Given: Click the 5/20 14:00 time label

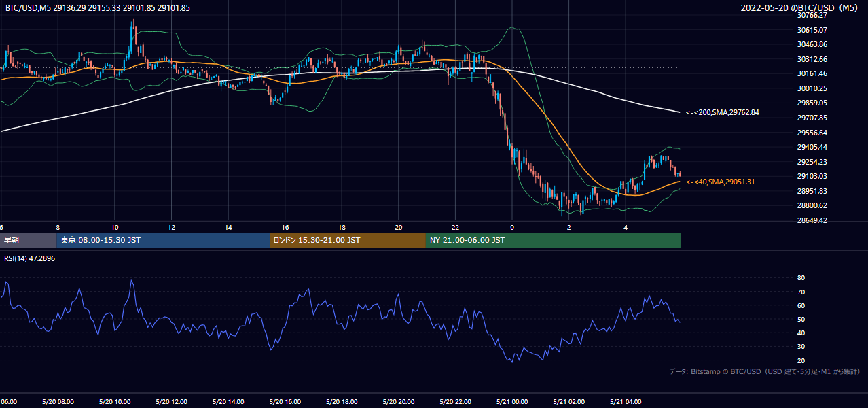Looking at the screenshot, I should tap(227, 402).
